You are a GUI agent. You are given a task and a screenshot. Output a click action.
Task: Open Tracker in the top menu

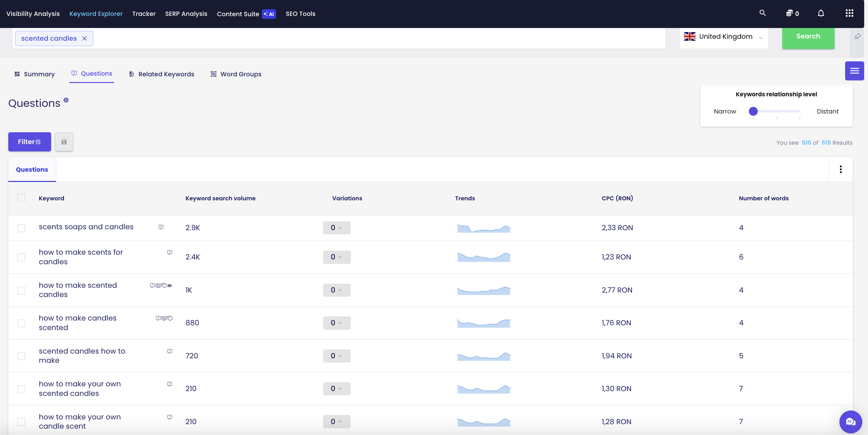pos(144,14)
